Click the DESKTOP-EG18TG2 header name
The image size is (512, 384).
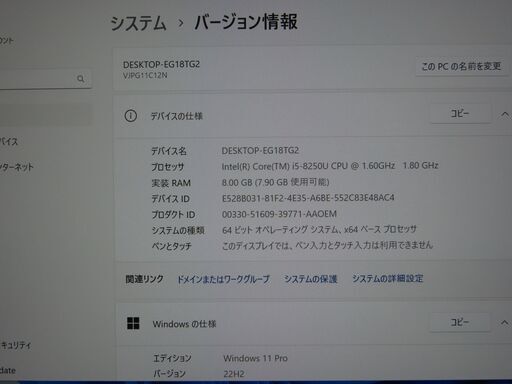[161, 64]
